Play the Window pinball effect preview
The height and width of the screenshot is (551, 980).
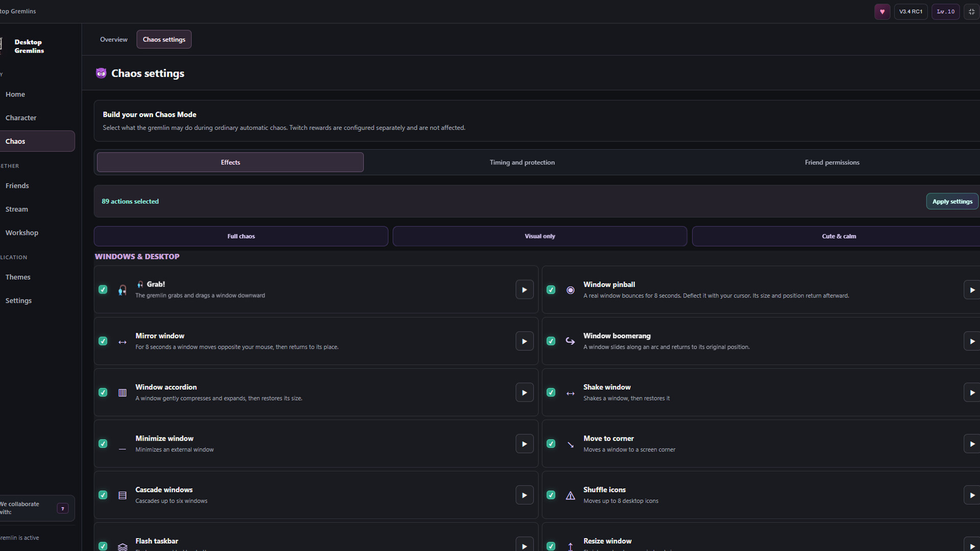[972, 290]
